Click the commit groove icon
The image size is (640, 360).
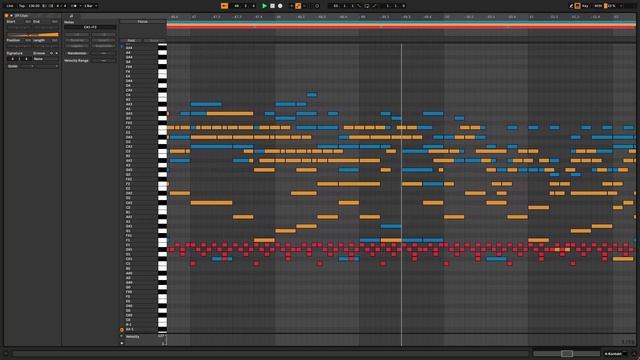pos(56,53)
